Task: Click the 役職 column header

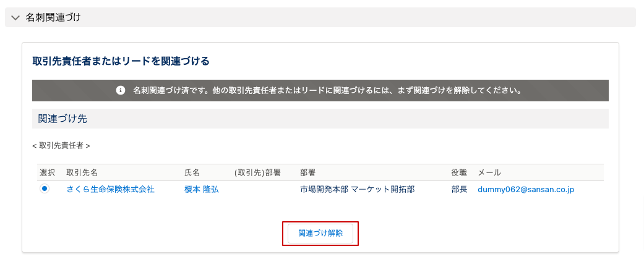Action: pyautogui.click(x=460, y=172)
